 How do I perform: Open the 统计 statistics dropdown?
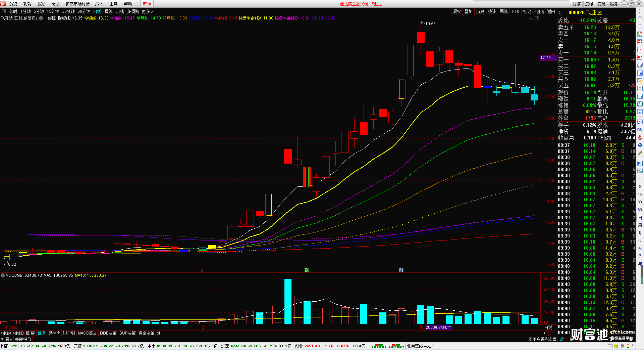point(492,11)
